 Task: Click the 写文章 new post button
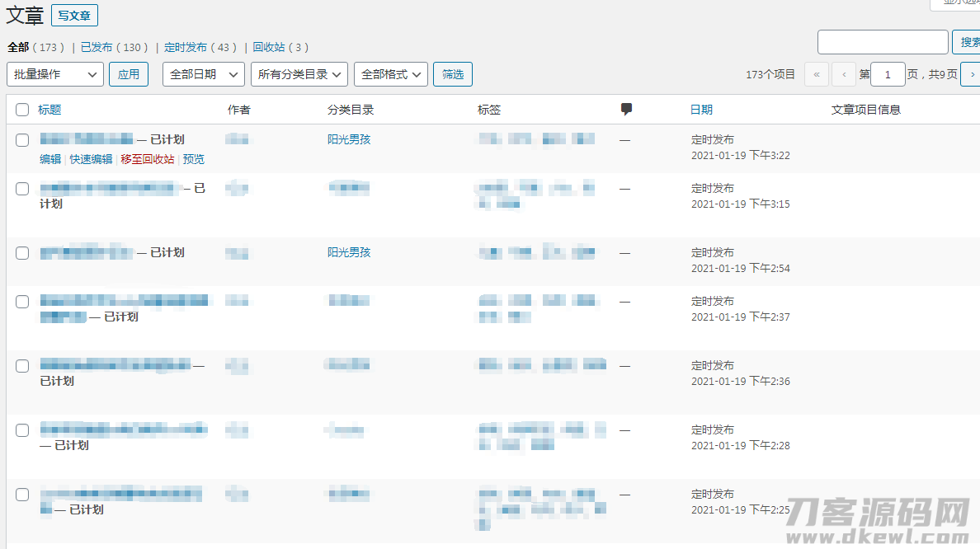coord(74,15)
